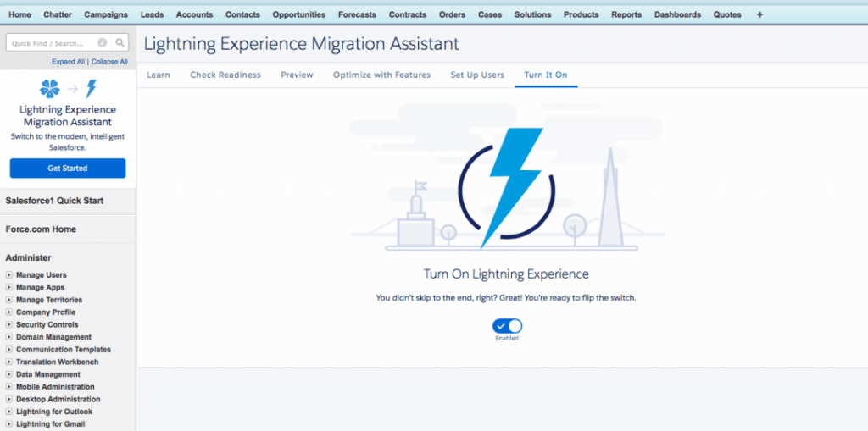Click the Quick Find magnifier search icon
Viewport: 868px width, 431px height.
click(x=120, y=43)
